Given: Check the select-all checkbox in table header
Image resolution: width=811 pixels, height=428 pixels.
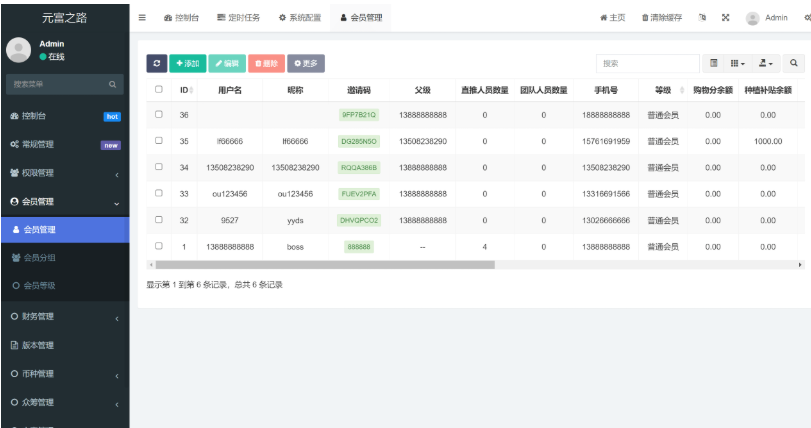Looking at the screenshot, I should point(158,90).
